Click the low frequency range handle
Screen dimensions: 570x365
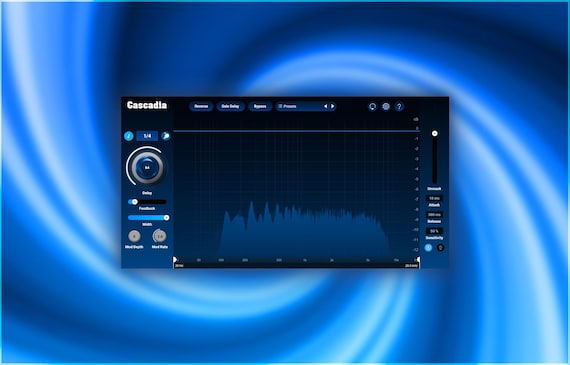(x=175, y=260)
